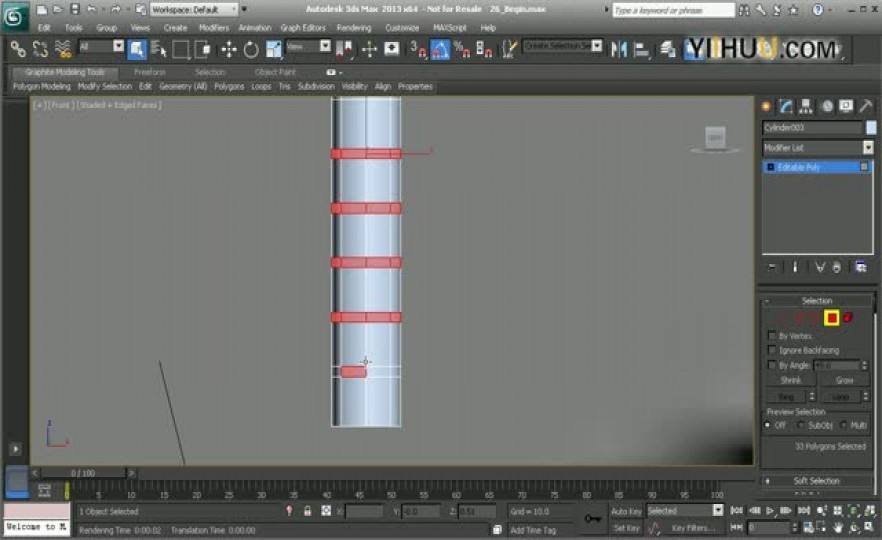Click the Select and Link chain icon
The width and height of the screenshot is (882, 540).
[18, 50]
